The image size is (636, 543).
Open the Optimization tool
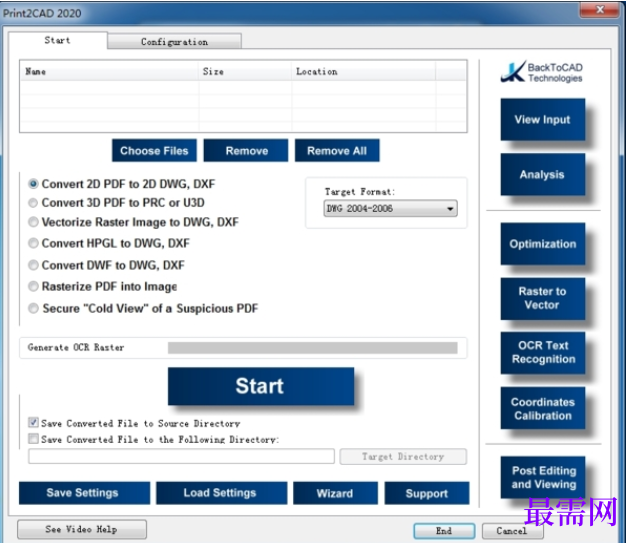click(543, 244)
